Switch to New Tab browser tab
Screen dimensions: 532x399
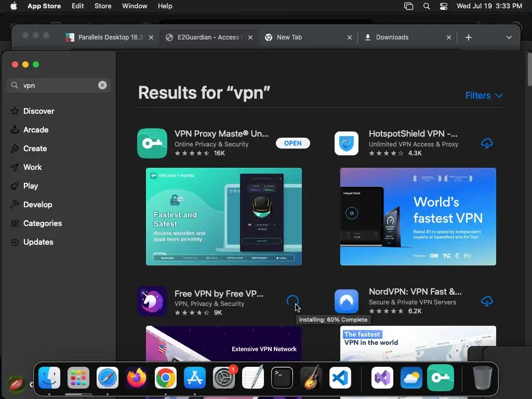pos(309,37)
